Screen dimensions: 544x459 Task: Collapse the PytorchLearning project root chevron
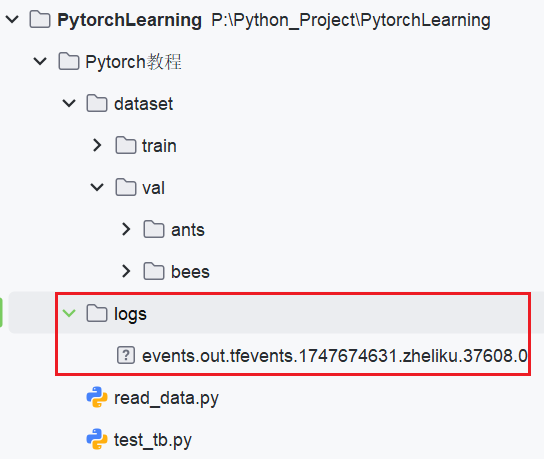[12, 19]
